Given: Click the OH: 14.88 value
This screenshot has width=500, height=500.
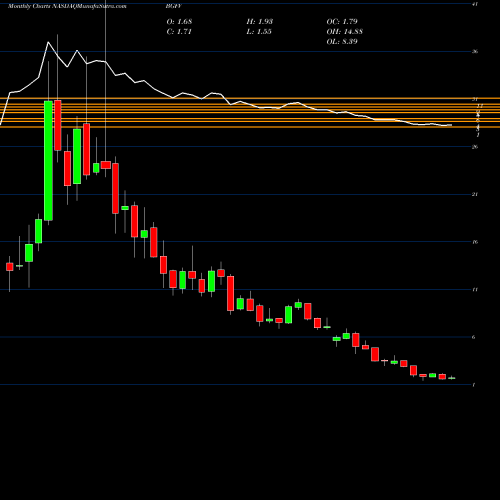Looking at the screenshot, I should [345, 32].
